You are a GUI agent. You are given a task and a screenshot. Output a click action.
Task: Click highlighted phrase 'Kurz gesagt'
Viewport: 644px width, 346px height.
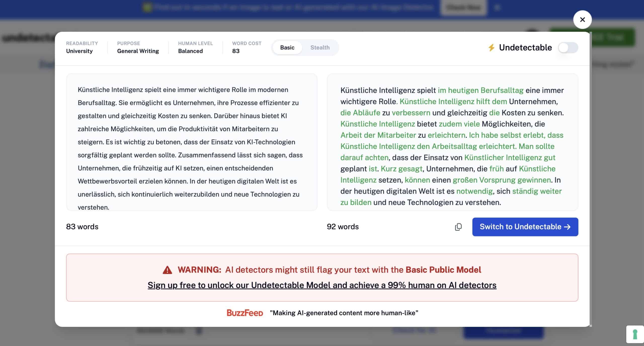point(401,169)
